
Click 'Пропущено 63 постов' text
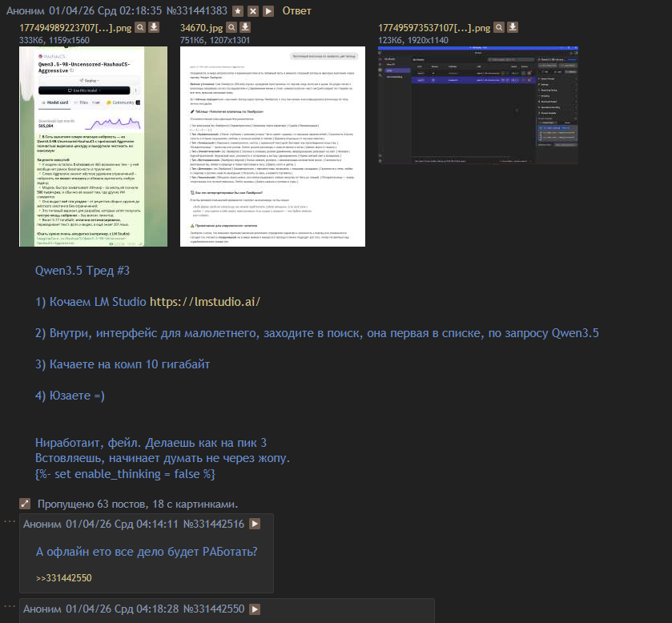pyautogui.click(x=138, y=504)
